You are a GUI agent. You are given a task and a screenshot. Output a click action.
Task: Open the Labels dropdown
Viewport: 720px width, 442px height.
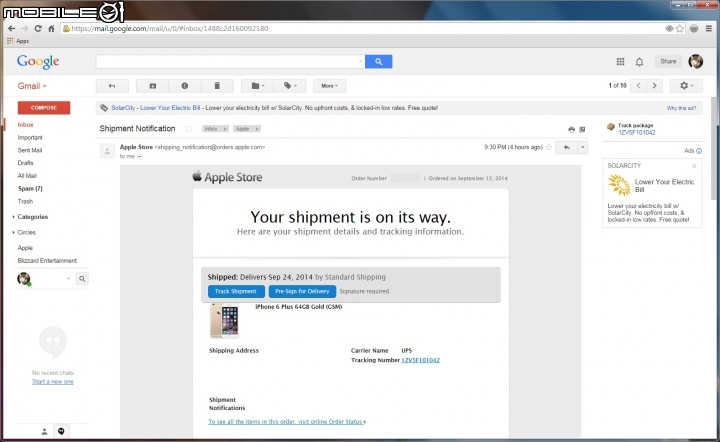click(x=290, y=86)
